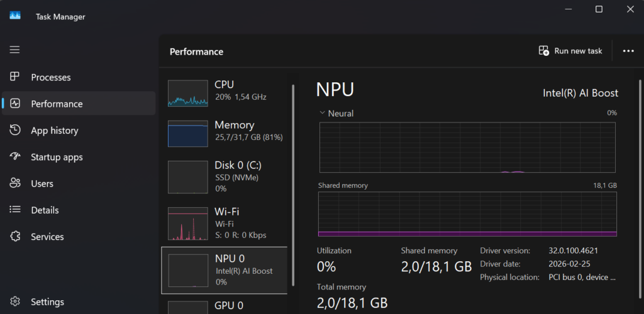The image size is (644, 314).
Task: Click the Shared memory usage graph
Action: tap(467, 214)
